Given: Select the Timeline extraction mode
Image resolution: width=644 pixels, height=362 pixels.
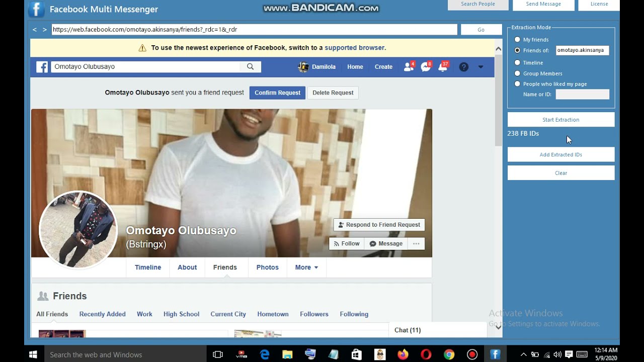Looking at the screenshot, I should click(517, 63).
